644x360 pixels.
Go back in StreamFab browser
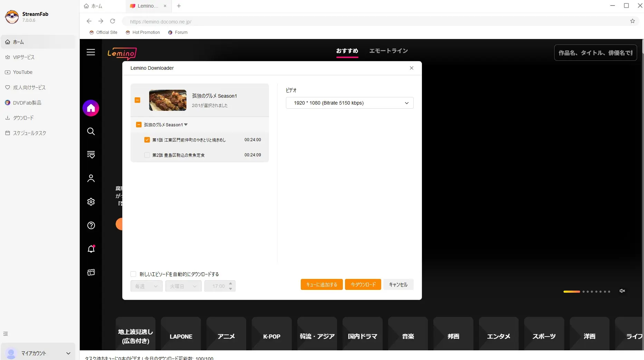[x=89, y=21]
